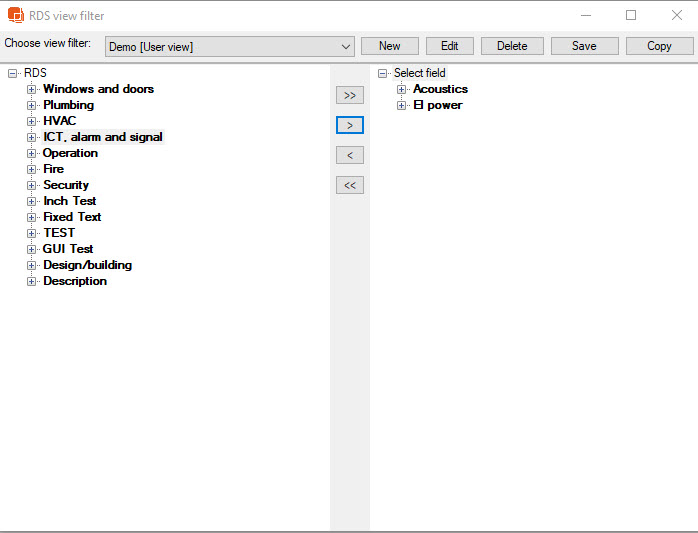Click the Edit button
Viewport: 698px width, 533px height.
[x=450, y=46]
